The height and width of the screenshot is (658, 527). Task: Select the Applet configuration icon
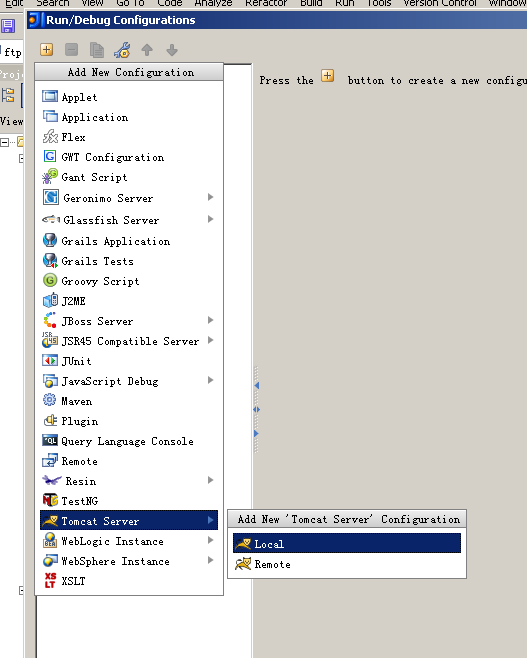coord(50,97)
